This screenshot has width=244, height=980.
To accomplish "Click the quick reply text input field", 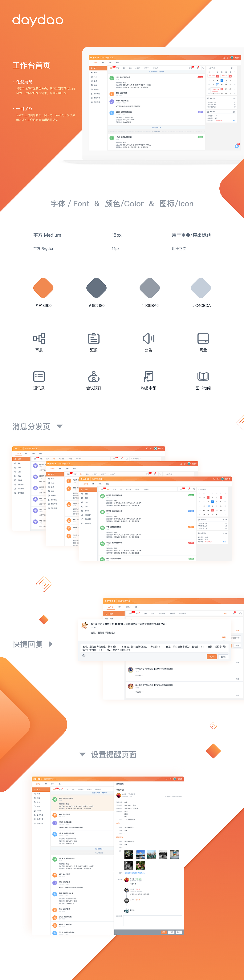I will (x=155, y=648).
